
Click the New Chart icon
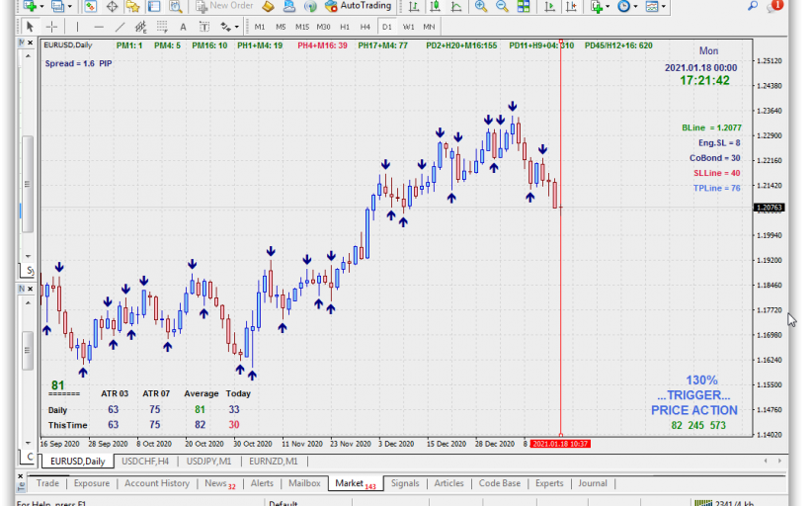(30, 6)
